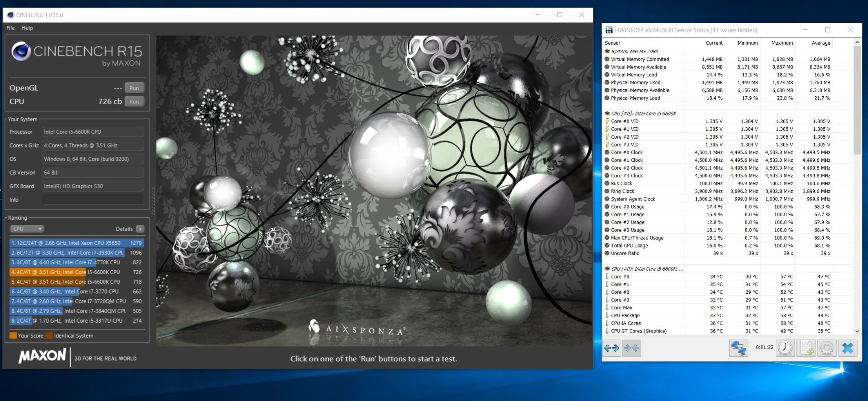The image size is (868, 401).
Task: Click the System Agent Clock row
Action: [728, 199]
